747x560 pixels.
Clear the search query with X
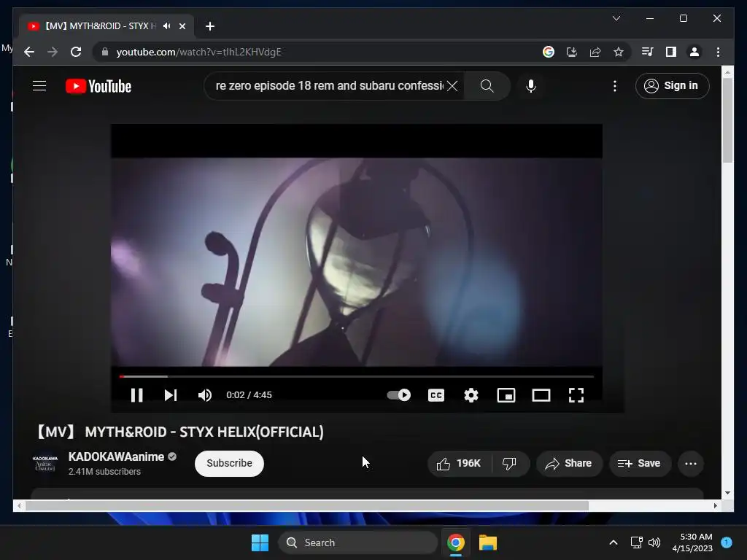pyautogui.click(x=452, y=86)
